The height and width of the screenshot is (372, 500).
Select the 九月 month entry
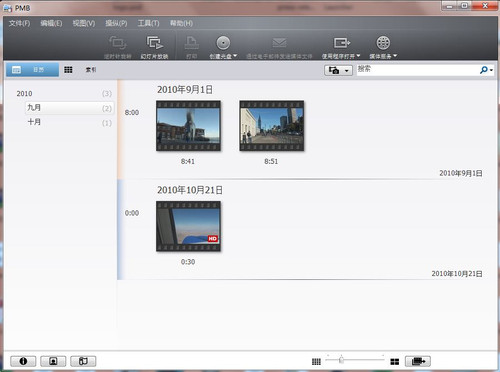pos(69,108)
